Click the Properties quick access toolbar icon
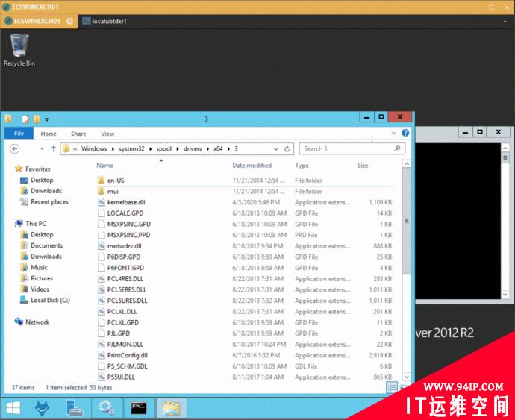 coord(25,119)
